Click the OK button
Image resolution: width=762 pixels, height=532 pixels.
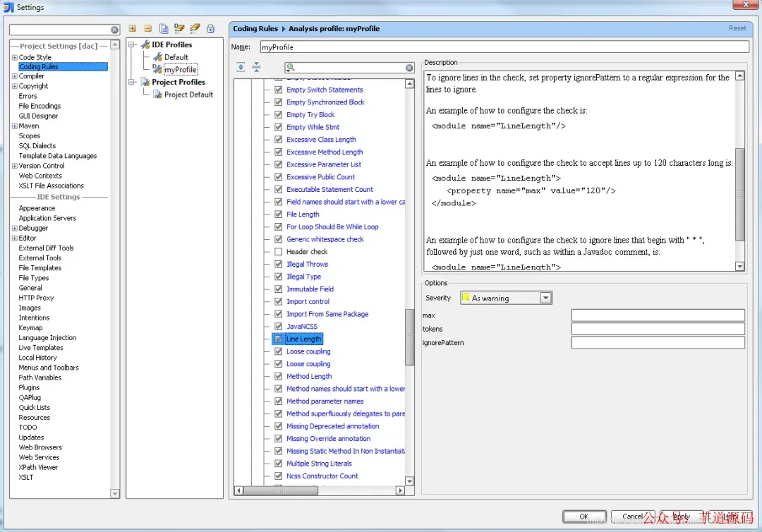coord(584,517)
